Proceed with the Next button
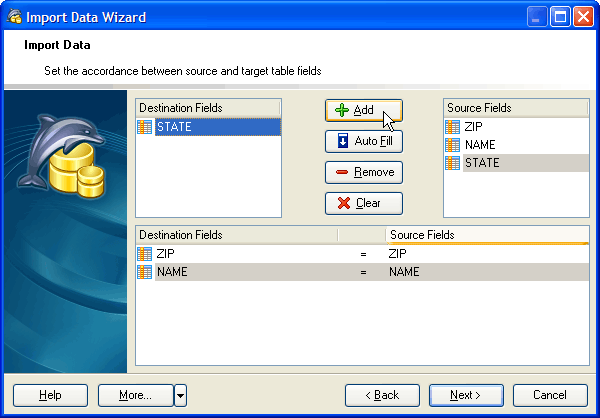Image resolution: width=600 pixels, height=418 pixels. click(x=466, y=395)
